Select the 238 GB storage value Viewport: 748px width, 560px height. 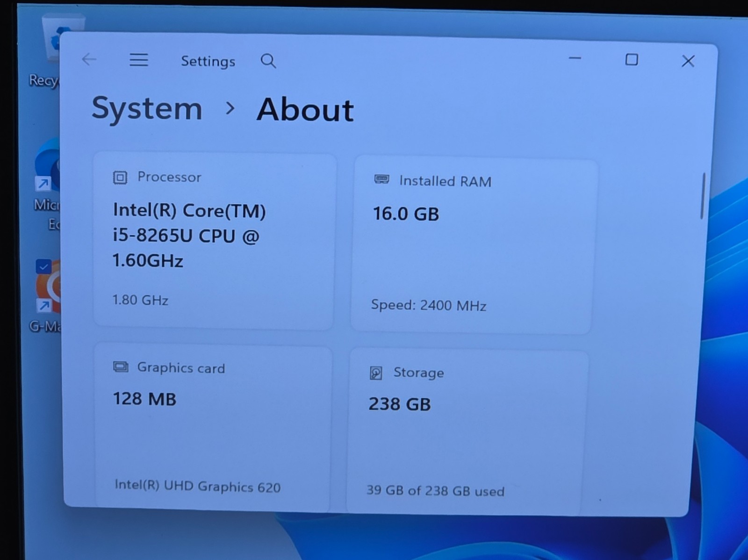(x=399, y=404)
